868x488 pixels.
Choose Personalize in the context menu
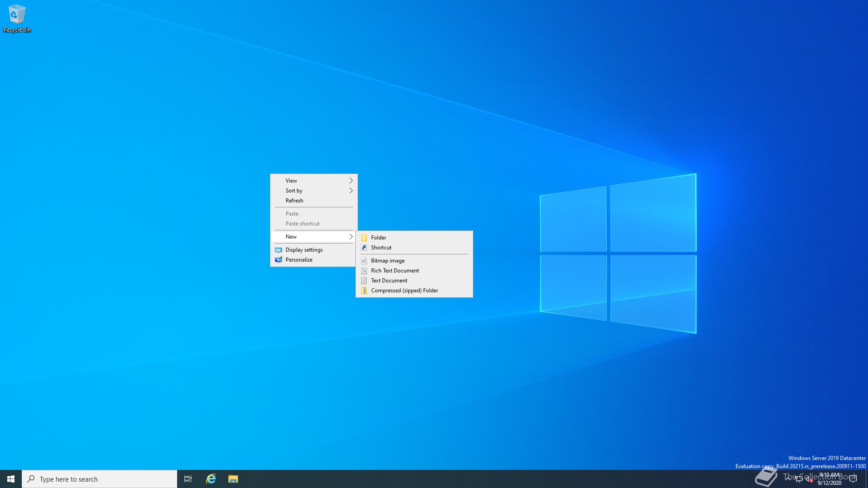point(314,260)
